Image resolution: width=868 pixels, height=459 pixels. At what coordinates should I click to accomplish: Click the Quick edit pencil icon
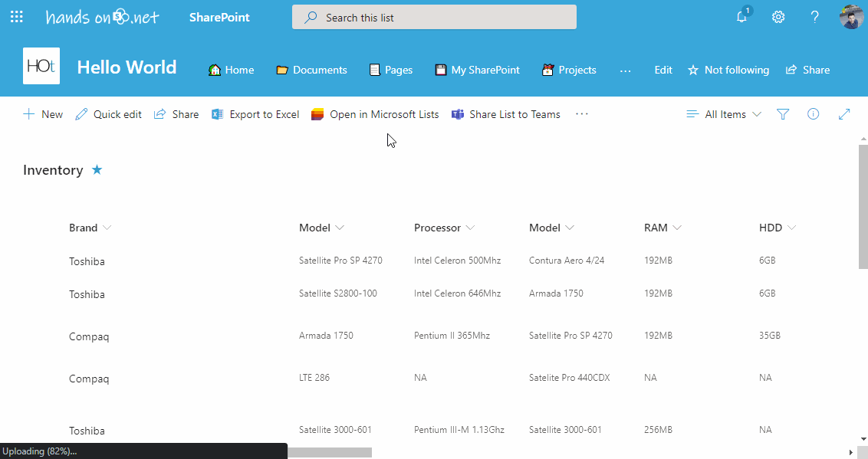[x=81, y=114]
